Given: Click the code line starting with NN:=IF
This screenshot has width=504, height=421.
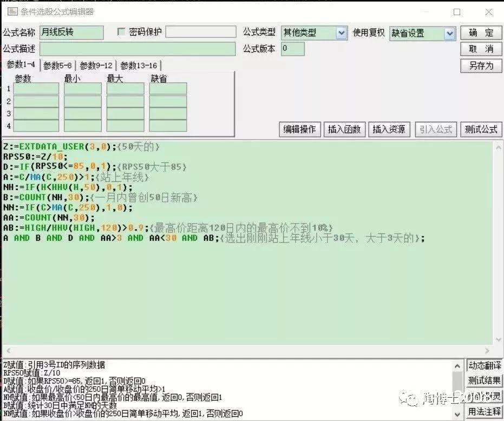Looking at the screenshot, I should [x=68, y=208].
